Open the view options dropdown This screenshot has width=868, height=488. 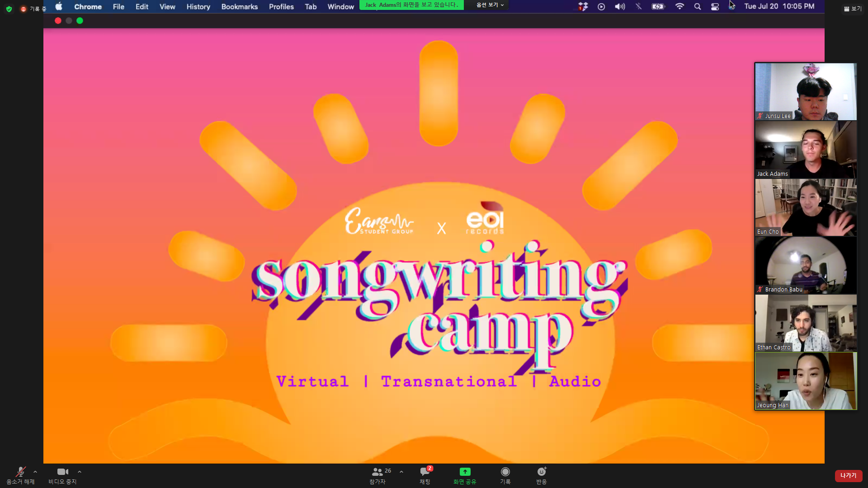pyautogui.click(x=490, y=5)
